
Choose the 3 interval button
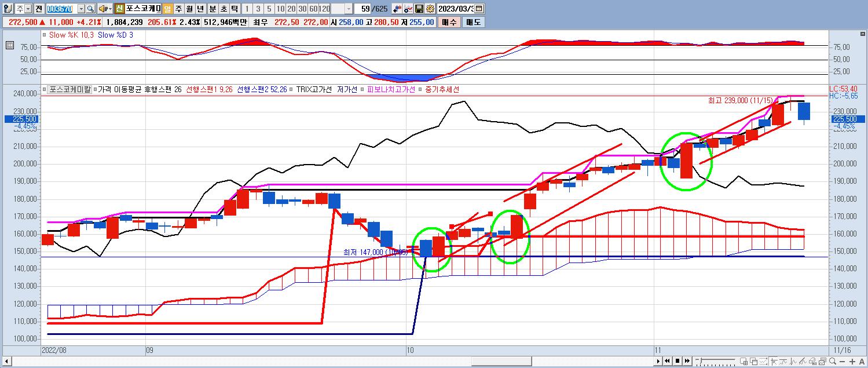258,9
